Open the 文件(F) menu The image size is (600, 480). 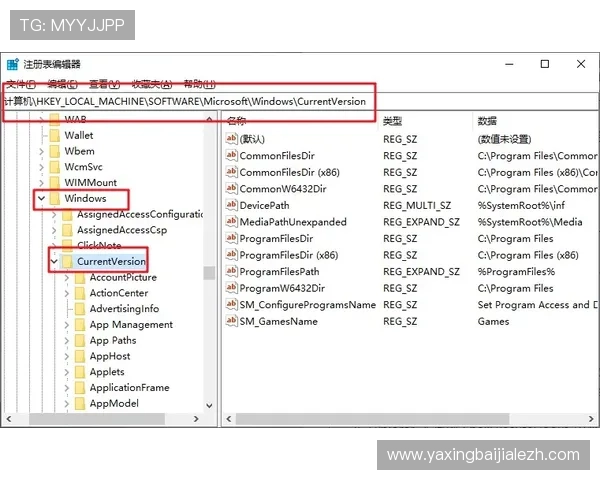[x=21, y=84]
